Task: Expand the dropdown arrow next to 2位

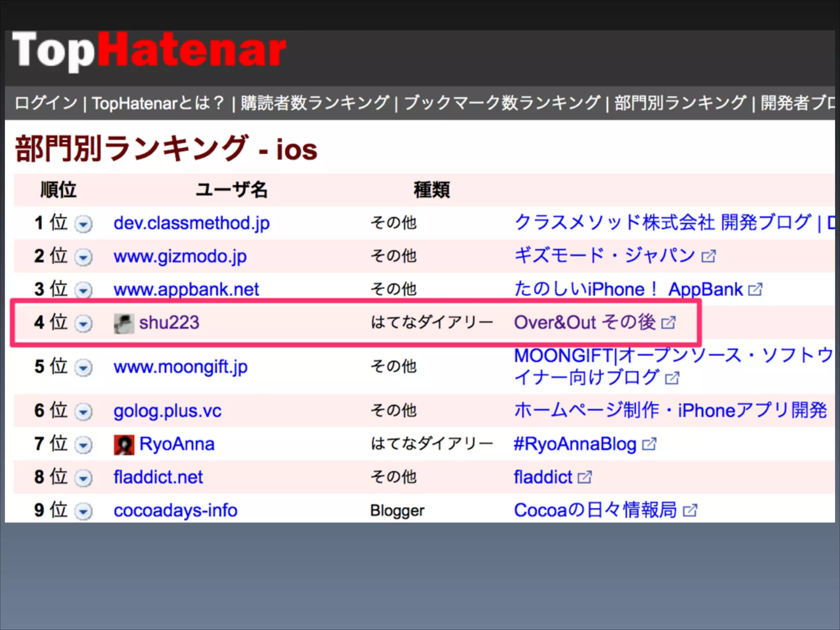Action: [x=83, y=257]
